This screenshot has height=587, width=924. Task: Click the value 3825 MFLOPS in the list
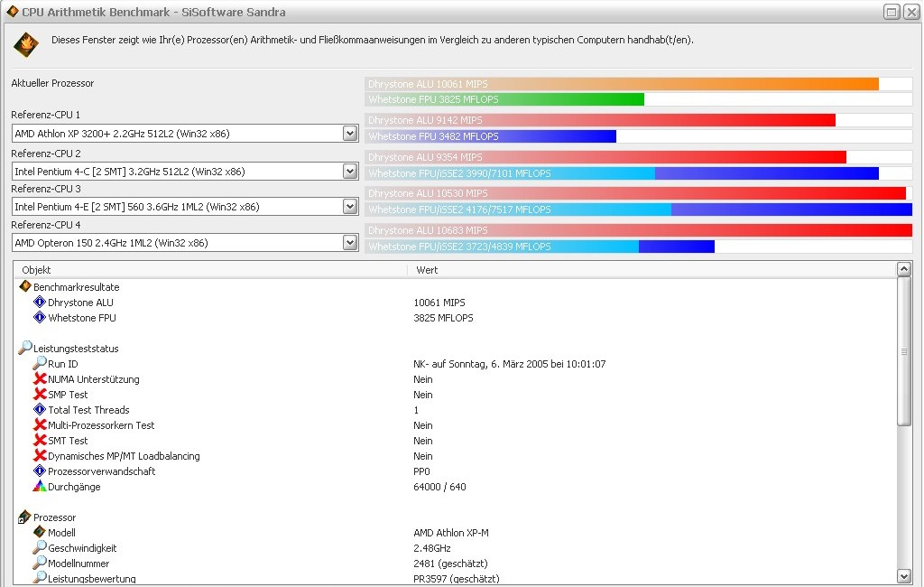443,318
